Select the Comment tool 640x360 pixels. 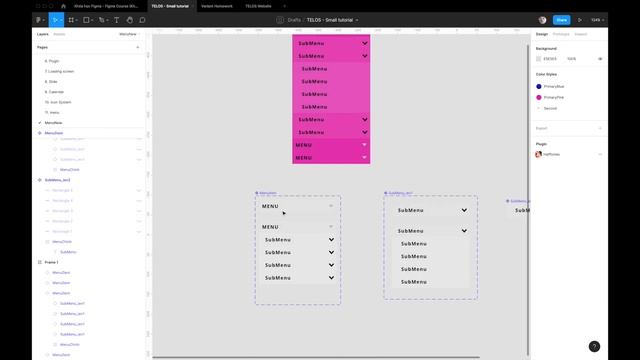click(142, 20)
